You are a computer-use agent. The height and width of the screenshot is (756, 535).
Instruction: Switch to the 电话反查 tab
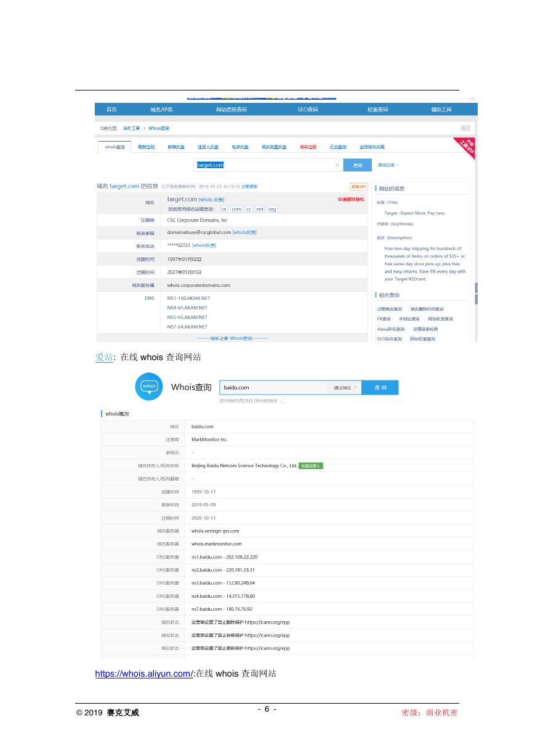240,147
